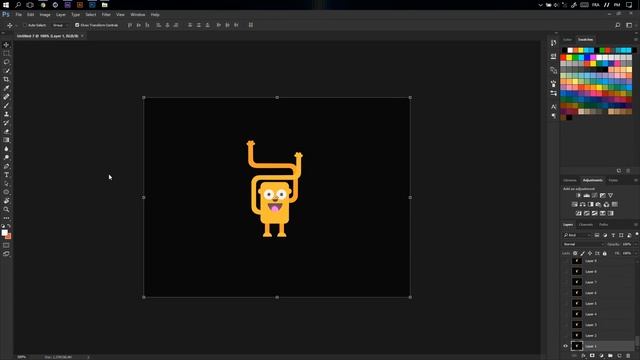This screenshot has height=360, width=640.
Task: Select the Path Selection tool
Action: tap(6, 184)
